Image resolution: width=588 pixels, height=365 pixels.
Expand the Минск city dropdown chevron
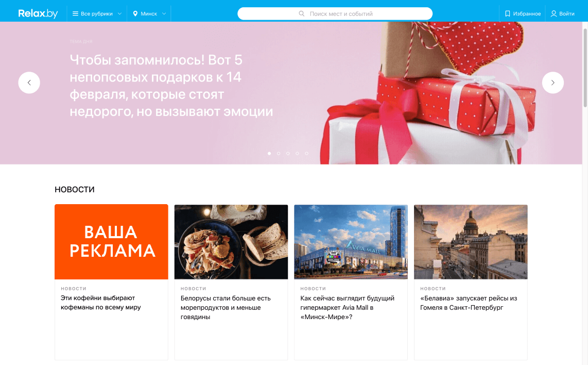pos(164,13)
